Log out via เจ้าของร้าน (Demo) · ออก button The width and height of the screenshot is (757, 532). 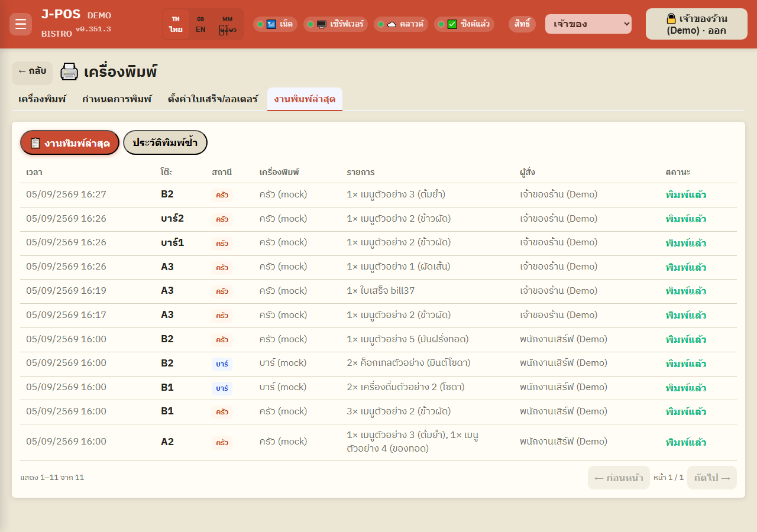coord(697,24)
